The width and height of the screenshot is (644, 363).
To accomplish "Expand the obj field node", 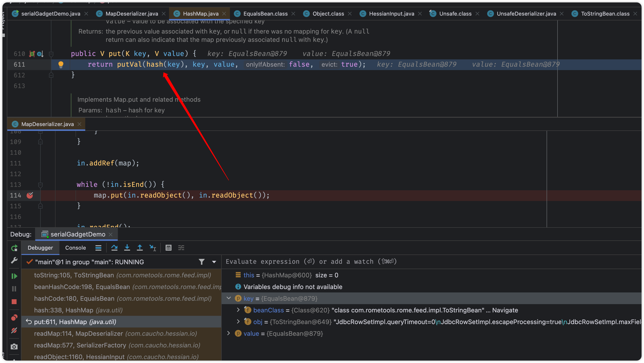I will tap(238, 322).
